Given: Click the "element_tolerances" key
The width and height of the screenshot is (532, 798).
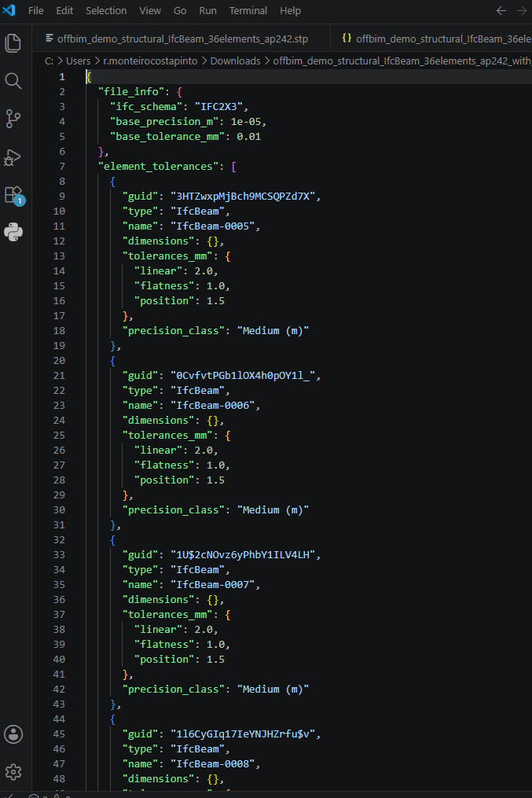Looking at the screenshot, I should coord(158,167).
